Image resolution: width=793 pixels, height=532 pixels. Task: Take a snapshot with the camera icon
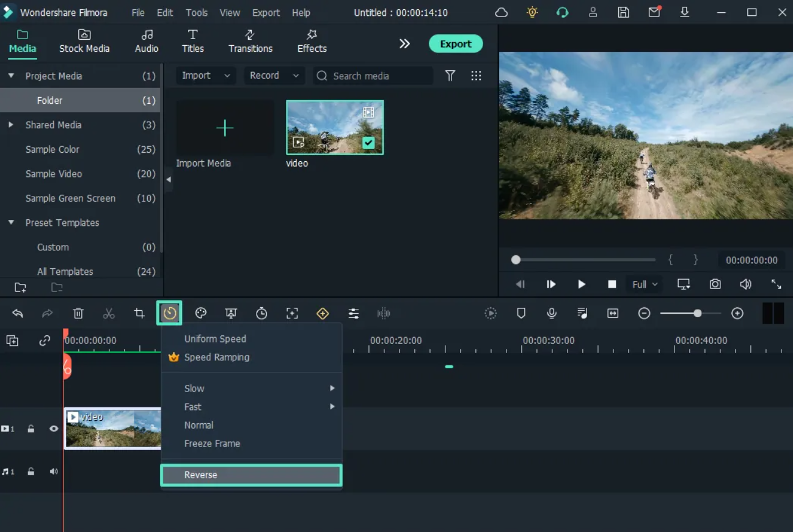(x=715, y=284)
